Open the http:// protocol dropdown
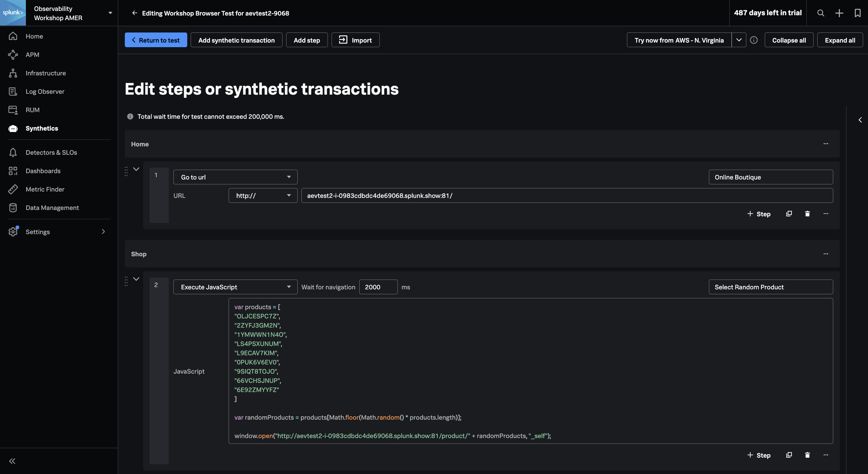 [263, 195]
